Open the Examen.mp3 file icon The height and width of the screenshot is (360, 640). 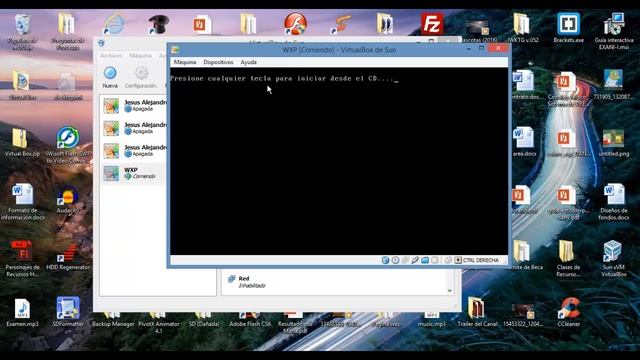tap(22, 313)
